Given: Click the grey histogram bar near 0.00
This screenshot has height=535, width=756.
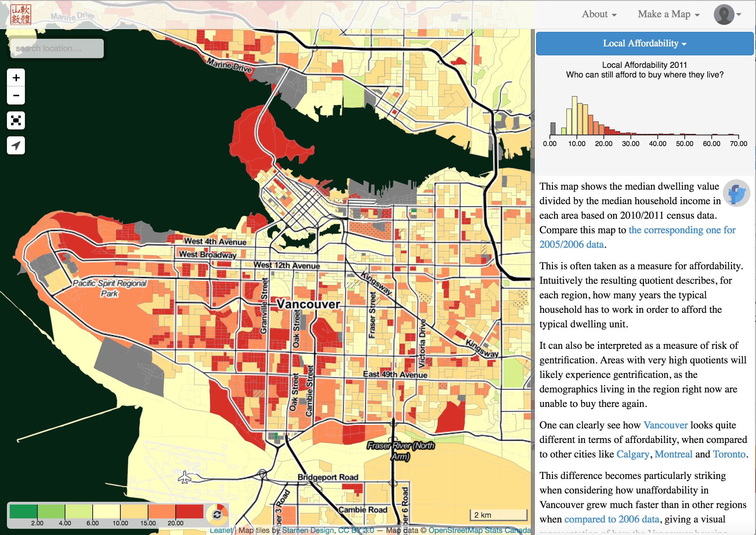Looking at the screenshot, I should pyautogui.click(x=553, y=129).
